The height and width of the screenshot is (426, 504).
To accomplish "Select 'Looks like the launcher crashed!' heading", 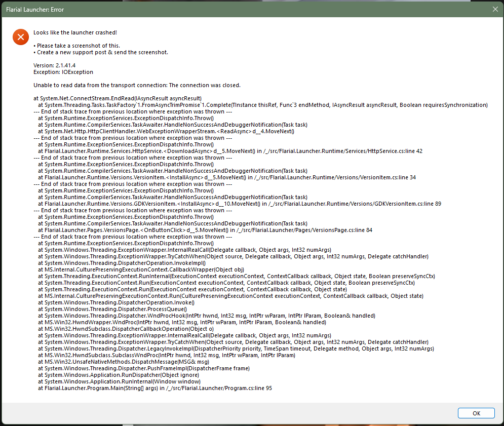I will (x=78, y=32).
